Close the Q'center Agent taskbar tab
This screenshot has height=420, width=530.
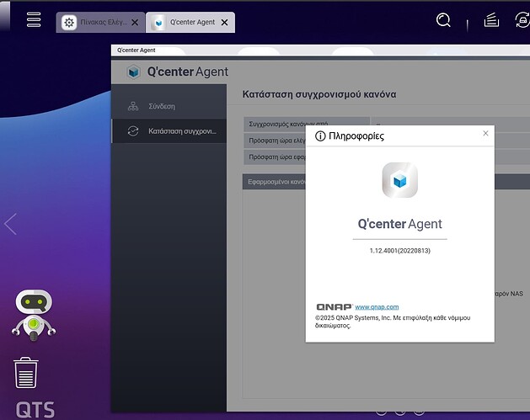pyautogui.click(x=224, y=22)
